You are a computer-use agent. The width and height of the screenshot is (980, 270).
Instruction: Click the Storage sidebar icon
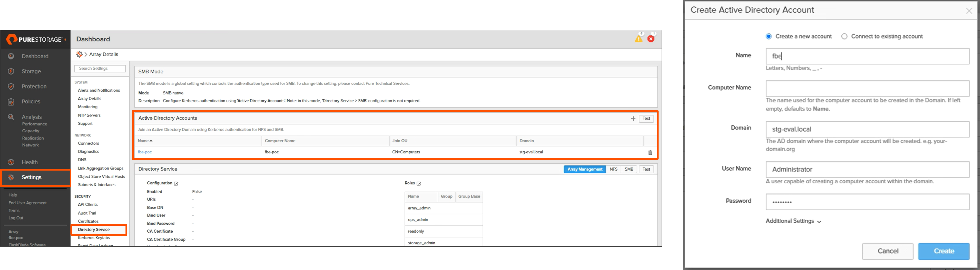pos(11,71)
